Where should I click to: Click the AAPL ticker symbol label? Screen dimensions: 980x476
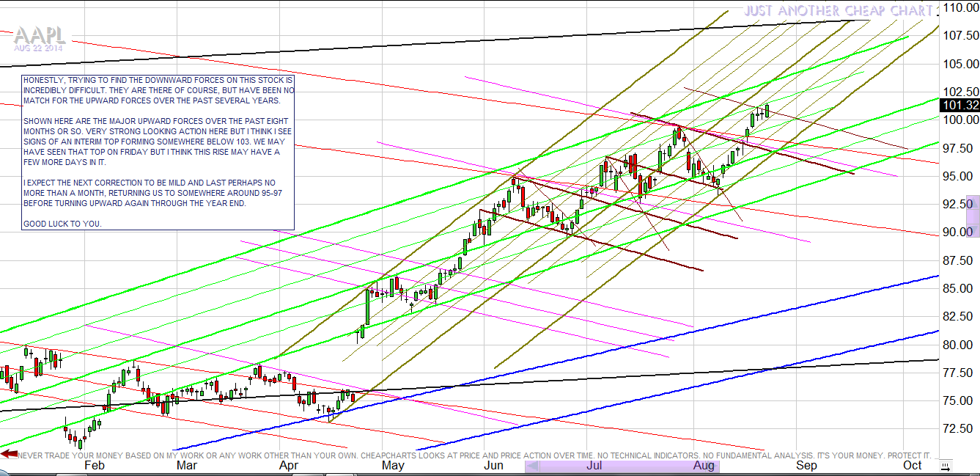point(40,35)
